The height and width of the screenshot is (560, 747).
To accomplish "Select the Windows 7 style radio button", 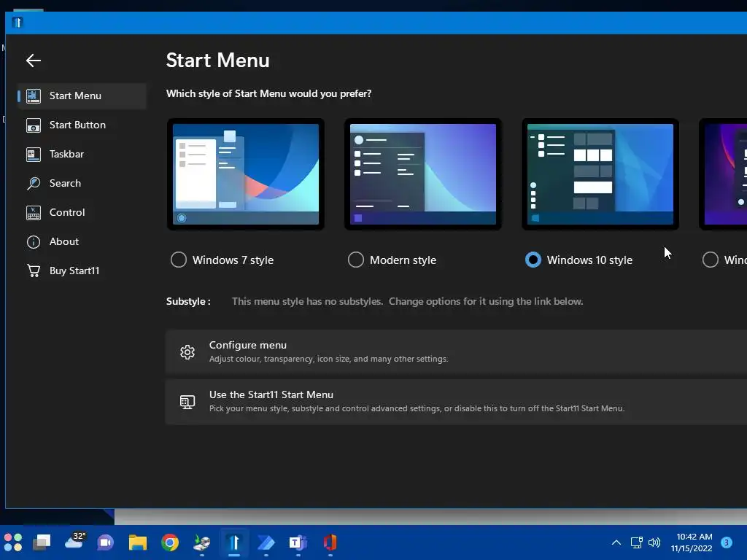I will [x=179, y=260].
